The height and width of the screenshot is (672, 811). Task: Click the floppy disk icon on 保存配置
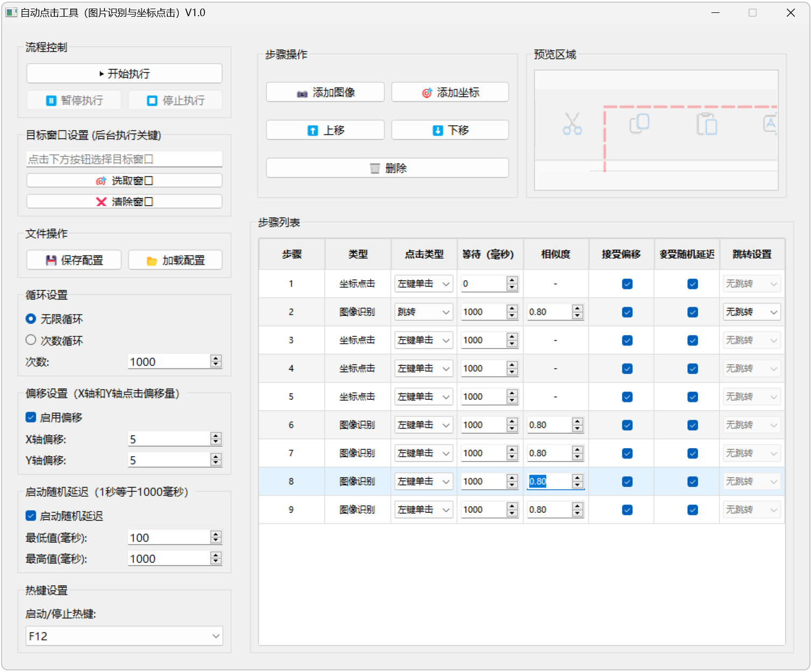point(51,260)
